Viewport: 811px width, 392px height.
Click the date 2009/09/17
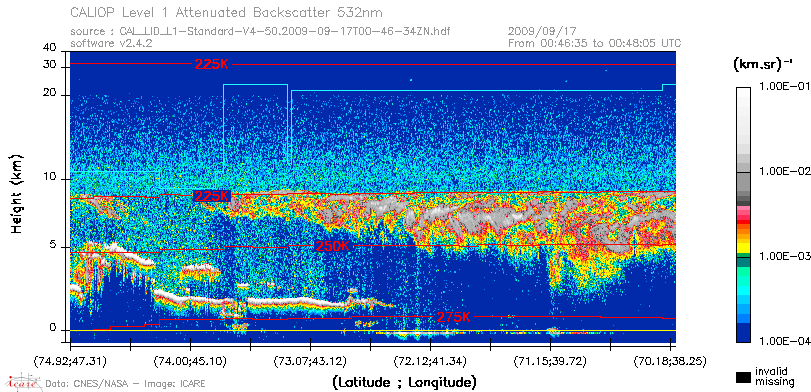[x=542, y=32]
